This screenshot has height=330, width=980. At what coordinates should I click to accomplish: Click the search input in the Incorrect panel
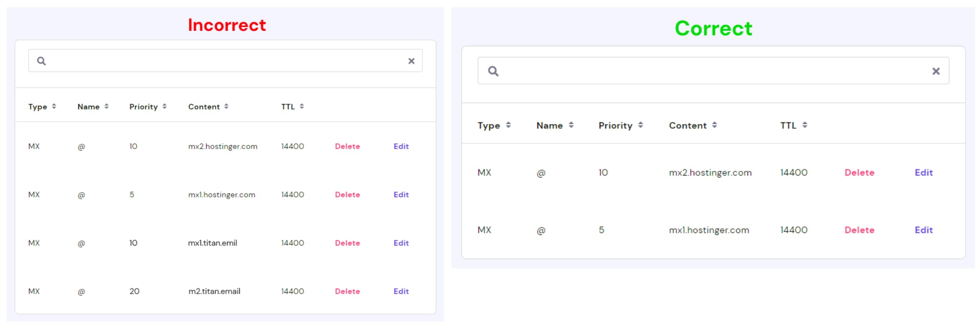[x=225, y=61]
